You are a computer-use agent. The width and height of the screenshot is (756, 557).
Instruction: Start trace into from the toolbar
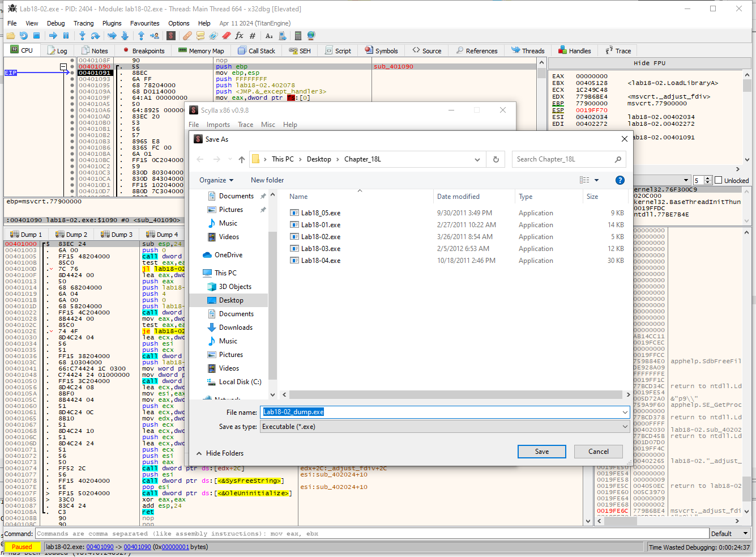point(112,36)
